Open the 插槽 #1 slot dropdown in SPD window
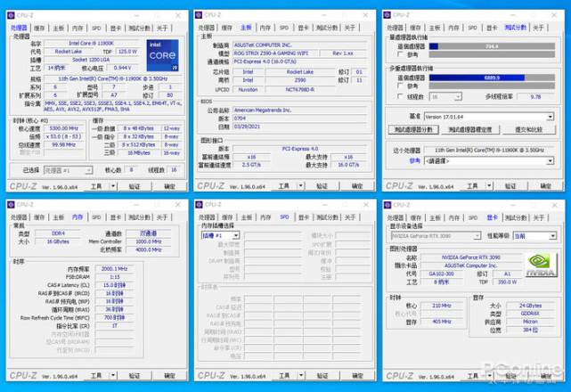 pos(220,235)
